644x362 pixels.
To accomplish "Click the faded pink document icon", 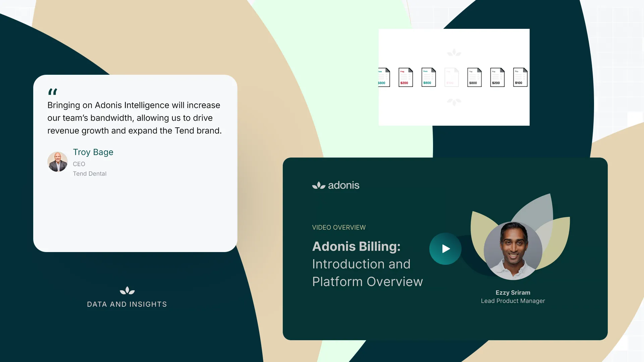I will tap(451, 77).
